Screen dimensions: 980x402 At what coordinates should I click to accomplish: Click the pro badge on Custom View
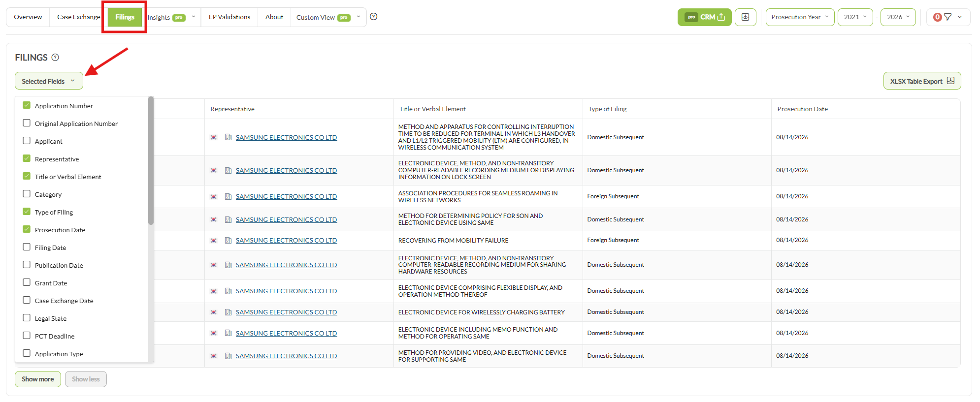tap(344, 18)
